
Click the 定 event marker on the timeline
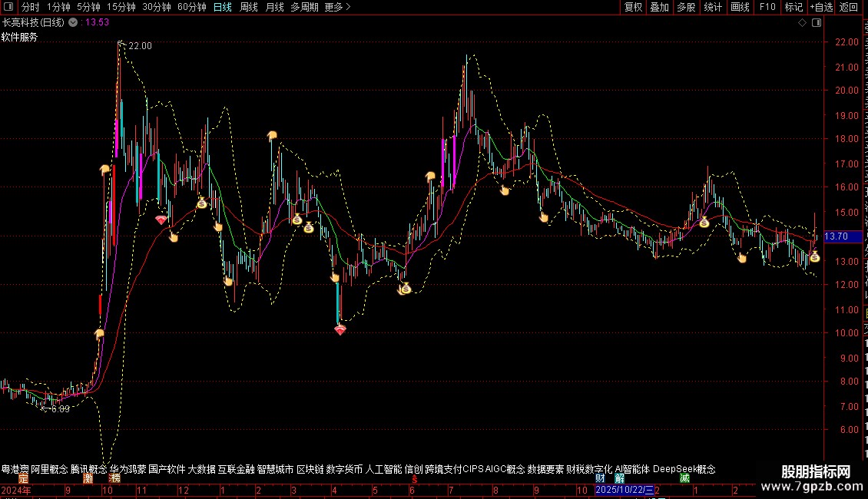pyautogui.click(x=23, y=478)
